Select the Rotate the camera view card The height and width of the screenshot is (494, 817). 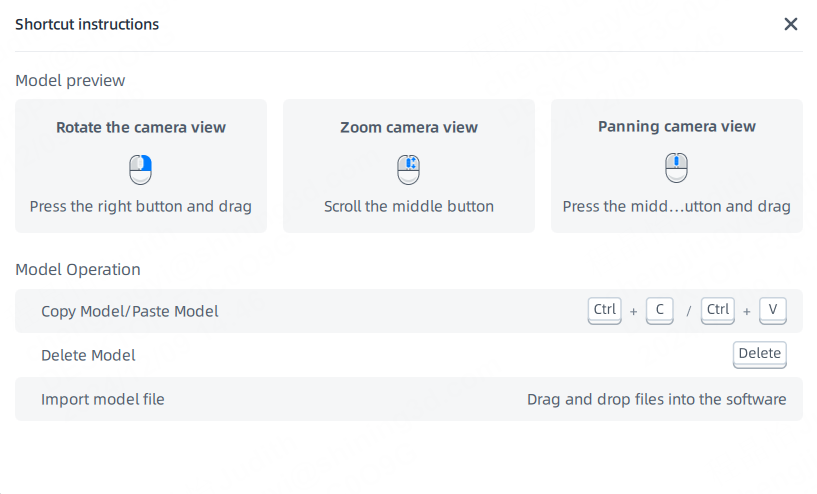141,166
